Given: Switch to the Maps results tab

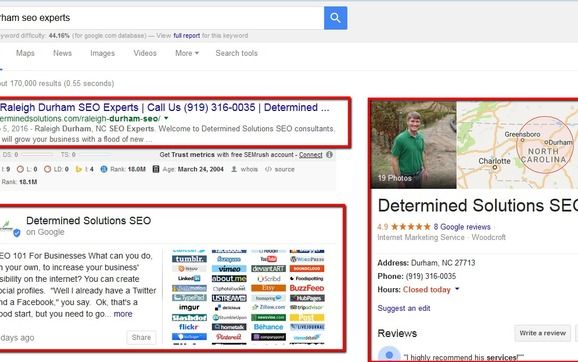Looking at the screenshot, I should pyautogui.click(x=25, y=53).
